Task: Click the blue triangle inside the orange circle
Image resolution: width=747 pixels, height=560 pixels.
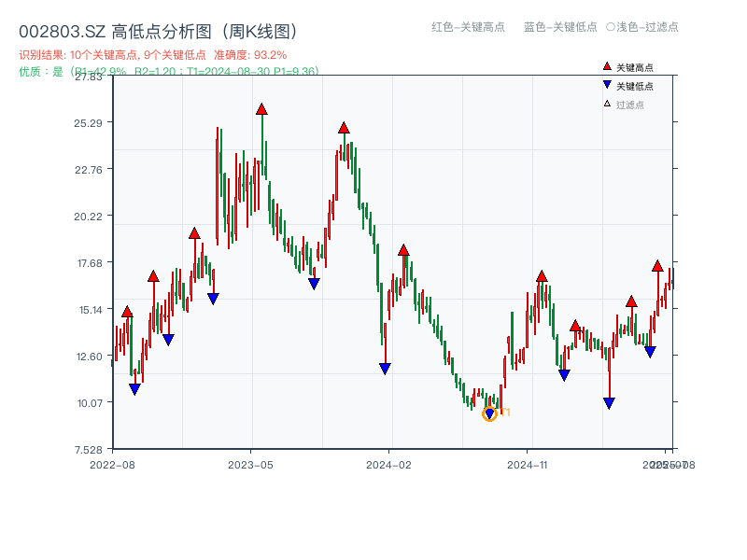Action: coord(489,413)
